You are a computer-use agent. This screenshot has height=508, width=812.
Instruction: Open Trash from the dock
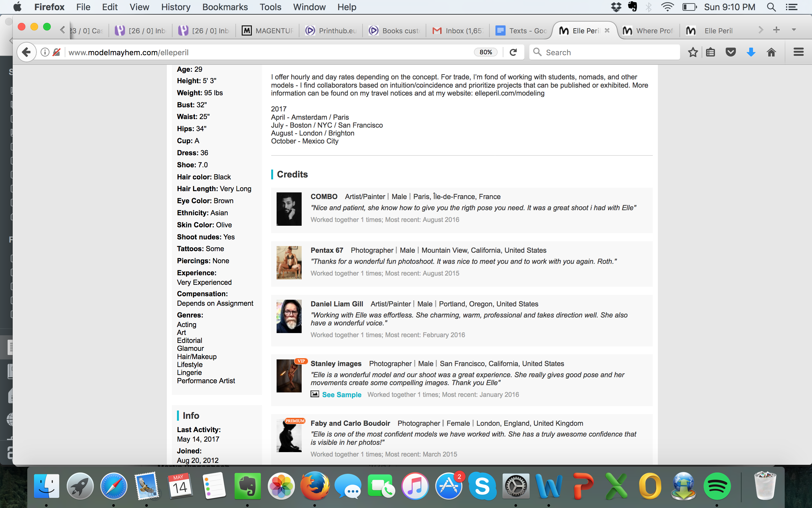click(765, 486)
